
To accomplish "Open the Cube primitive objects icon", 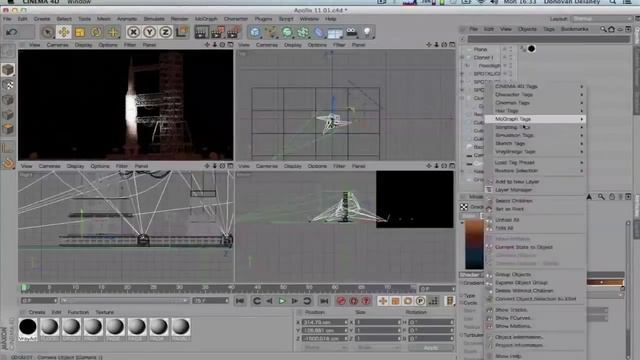I will (x=255, y=32).
